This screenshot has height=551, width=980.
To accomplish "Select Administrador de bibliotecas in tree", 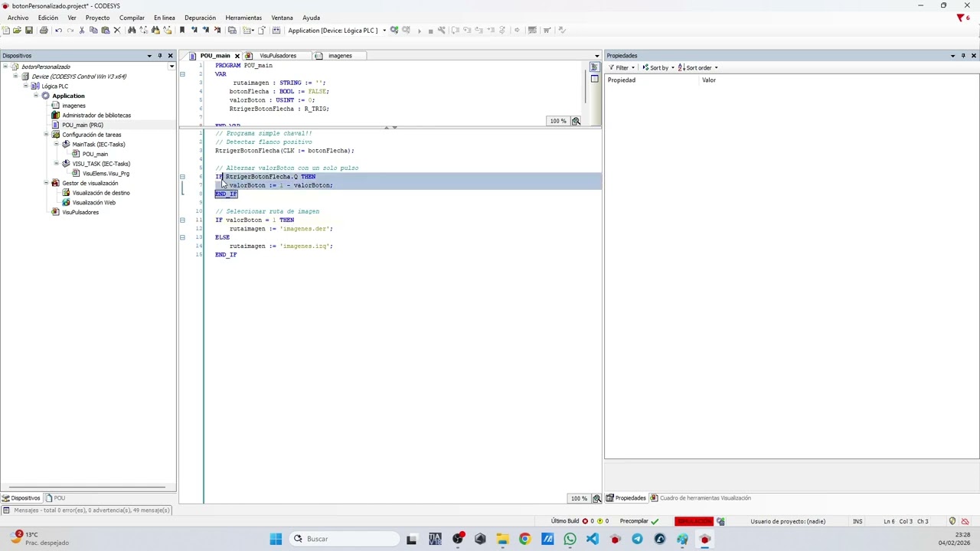I will (x=96, y=115).
